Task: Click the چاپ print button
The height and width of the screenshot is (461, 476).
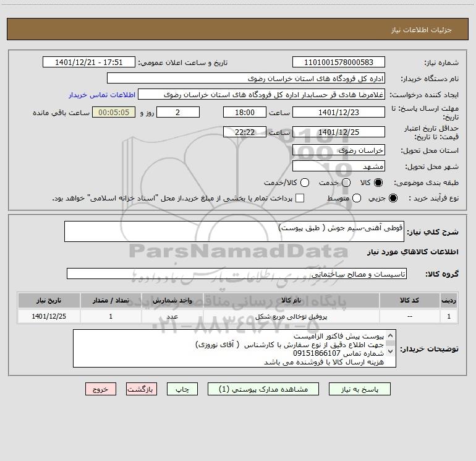Action: tap(182, 389)
